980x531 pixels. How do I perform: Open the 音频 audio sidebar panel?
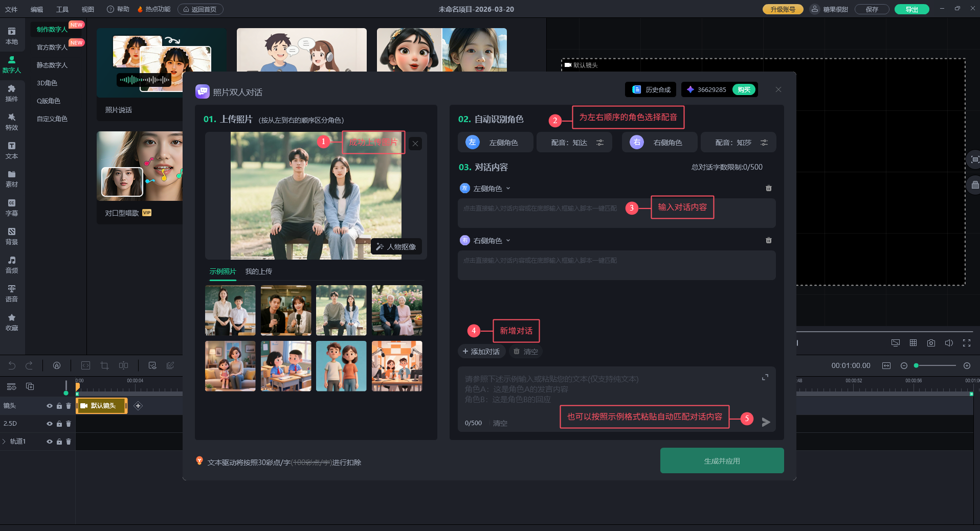click(x=12, y=265)
